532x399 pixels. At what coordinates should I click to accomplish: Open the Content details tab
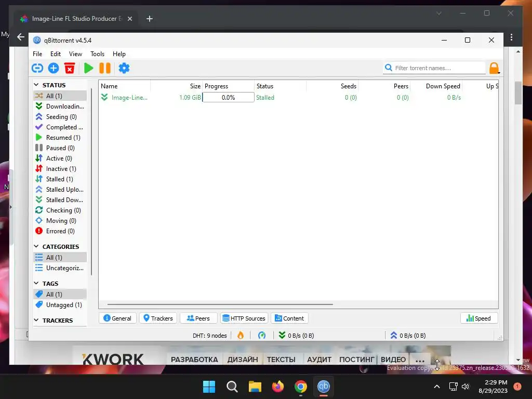[289, 318]
